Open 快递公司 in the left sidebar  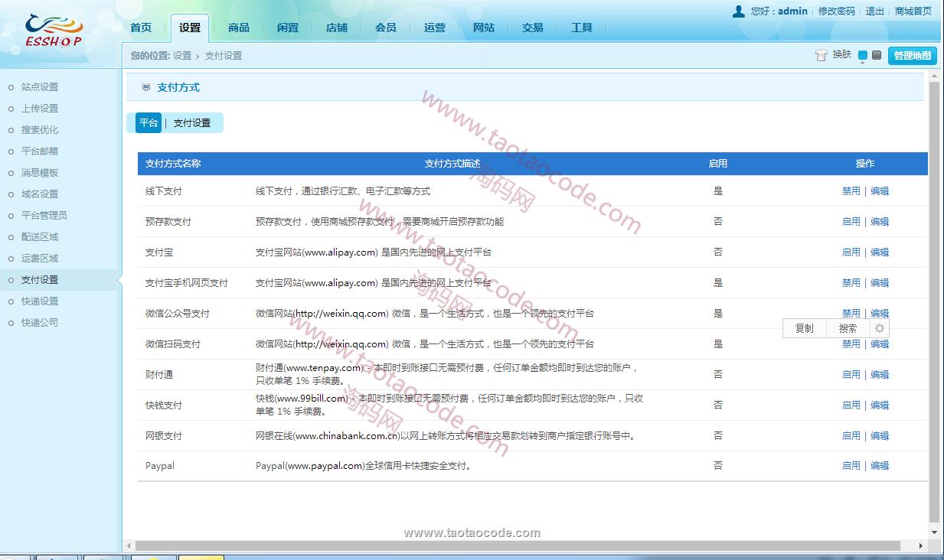(40, 323)
